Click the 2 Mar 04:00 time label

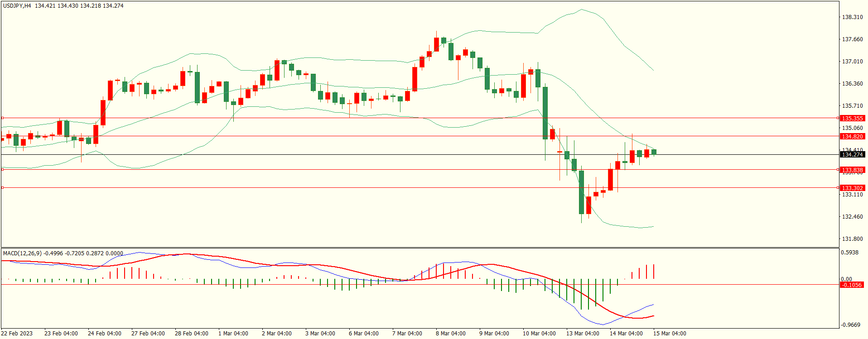[277, 334]
